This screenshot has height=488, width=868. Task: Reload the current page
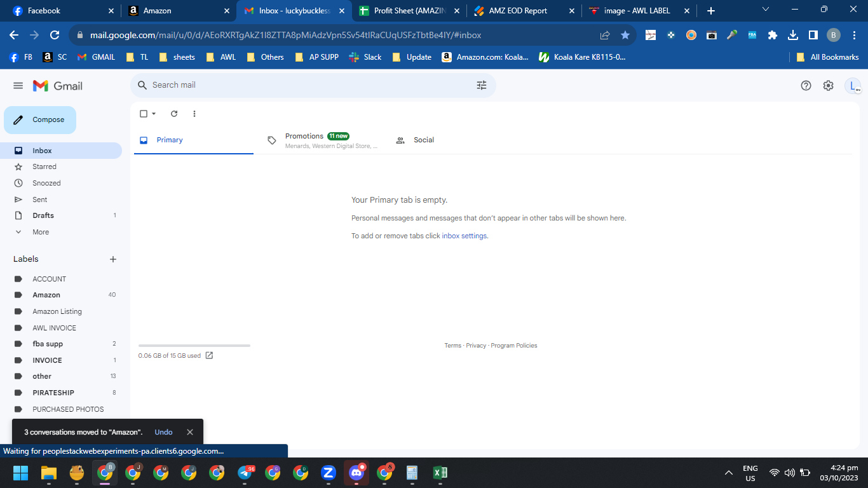[x=55, y=35]
